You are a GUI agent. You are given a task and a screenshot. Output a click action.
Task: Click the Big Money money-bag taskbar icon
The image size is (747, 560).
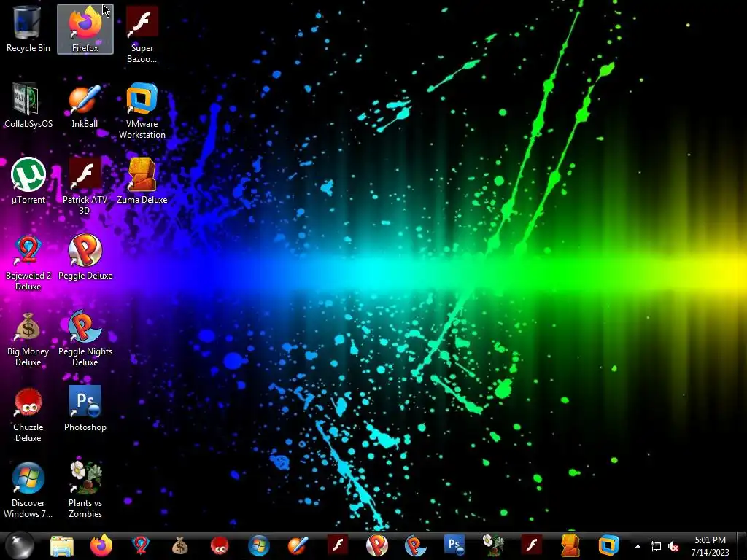coord(180,545)
